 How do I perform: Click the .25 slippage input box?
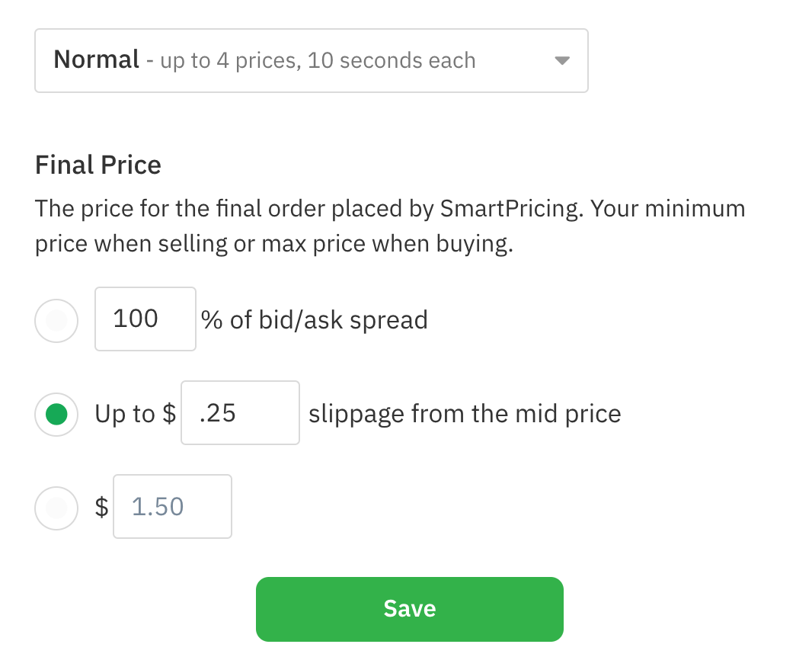point(239,412)
